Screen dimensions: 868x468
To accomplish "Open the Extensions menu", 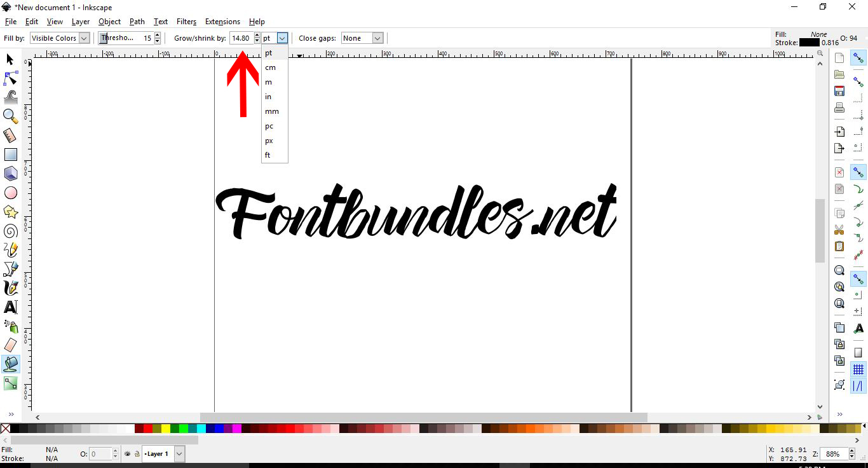I will (x=222, y=22).
